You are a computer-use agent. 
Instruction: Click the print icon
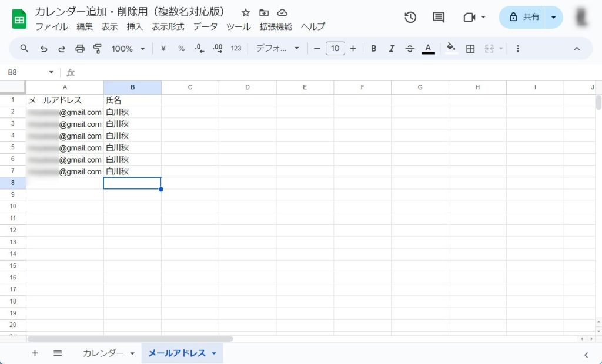(x=80, y=49)
